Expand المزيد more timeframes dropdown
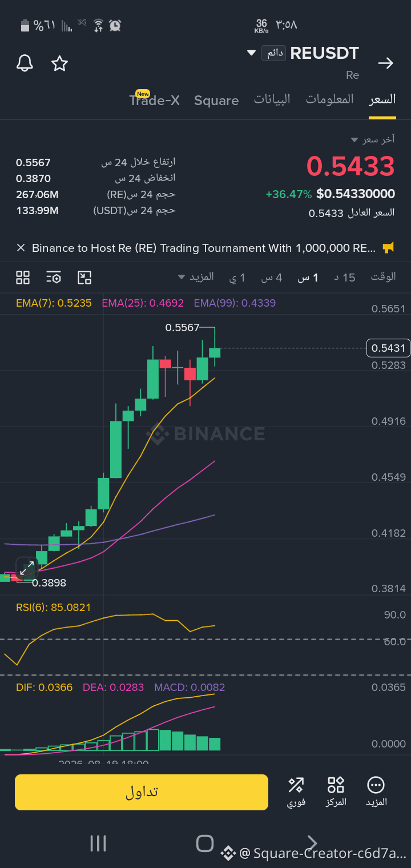Image resolution: width=411 pixels, height=868 pixels. 196,277
